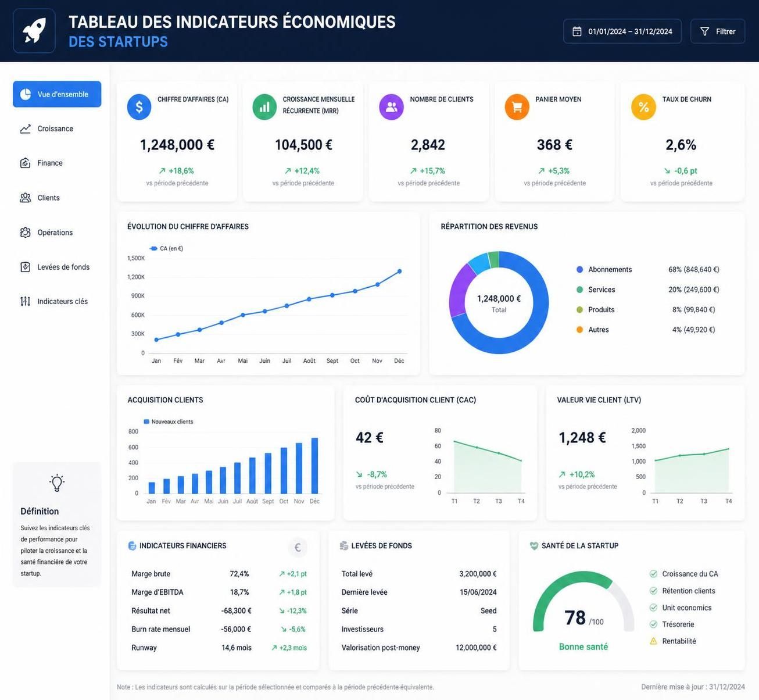
Task: Click the Runway +2,3 mois change
Action: [x=289, y=648]
